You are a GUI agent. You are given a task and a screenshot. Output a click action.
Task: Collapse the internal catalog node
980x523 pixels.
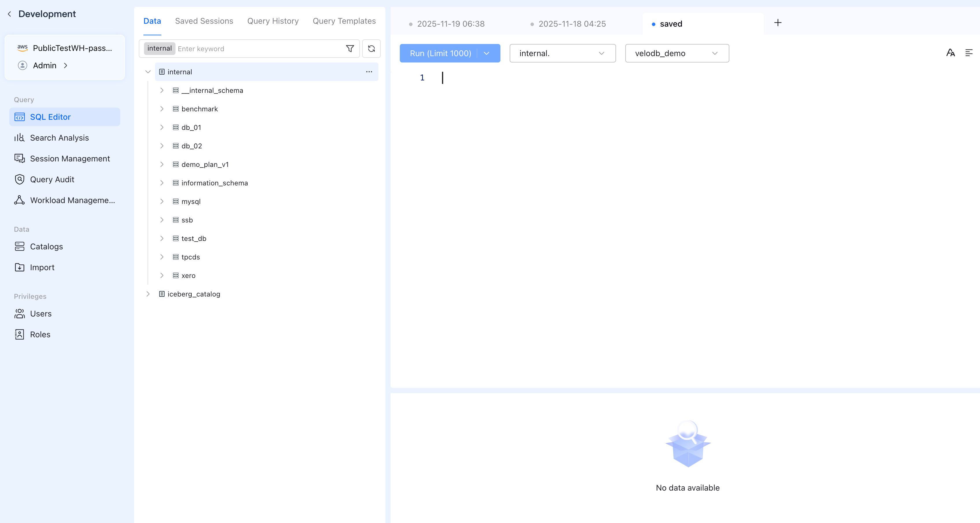coord(148,71)
